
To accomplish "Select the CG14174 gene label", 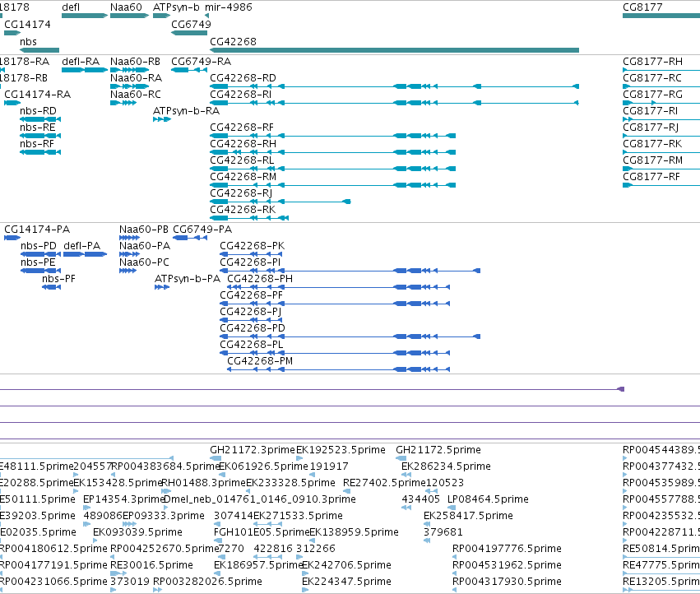I will pyautogui.click(x=27, y=24).
